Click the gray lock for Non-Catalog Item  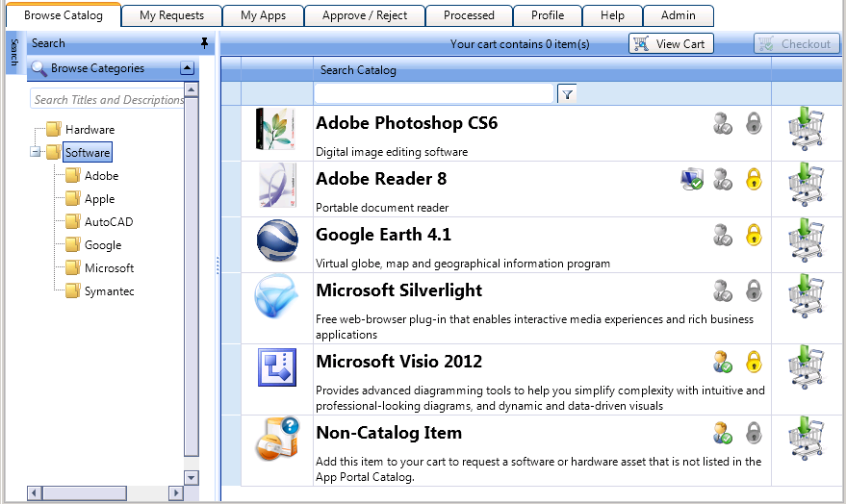point(754,433)
